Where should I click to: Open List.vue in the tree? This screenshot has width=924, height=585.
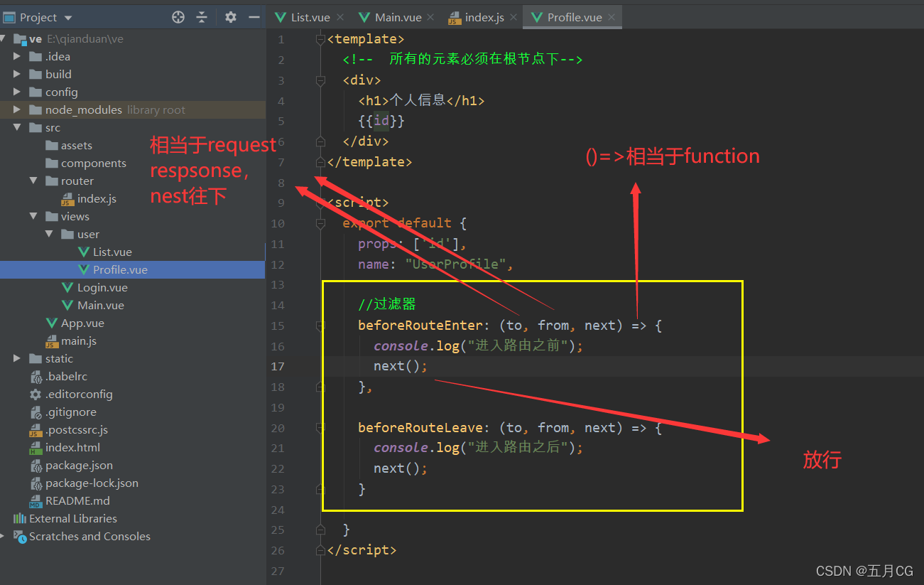[104, 252]
